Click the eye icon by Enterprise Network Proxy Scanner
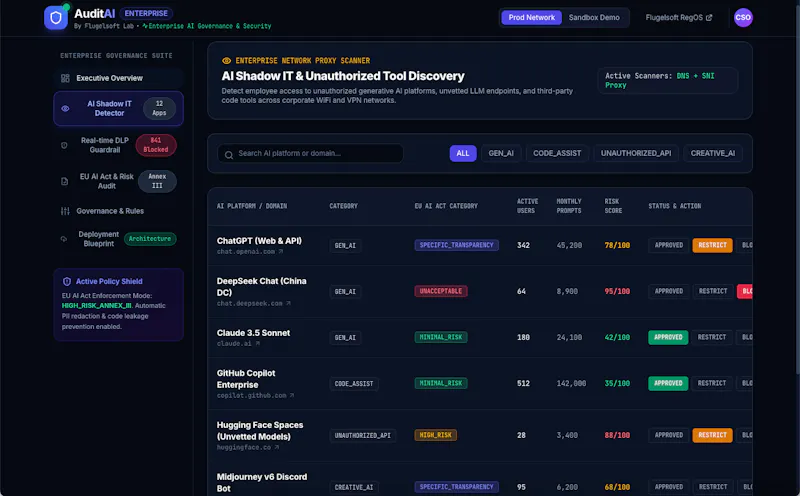This screenshot has height=496, width=800. tap(227, 61)
